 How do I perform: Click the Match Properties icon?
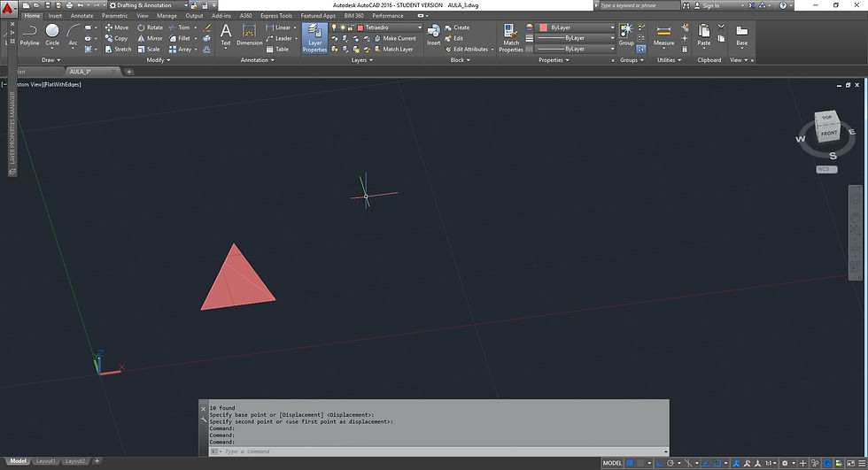pyautogui.click(x=511, y=37)
